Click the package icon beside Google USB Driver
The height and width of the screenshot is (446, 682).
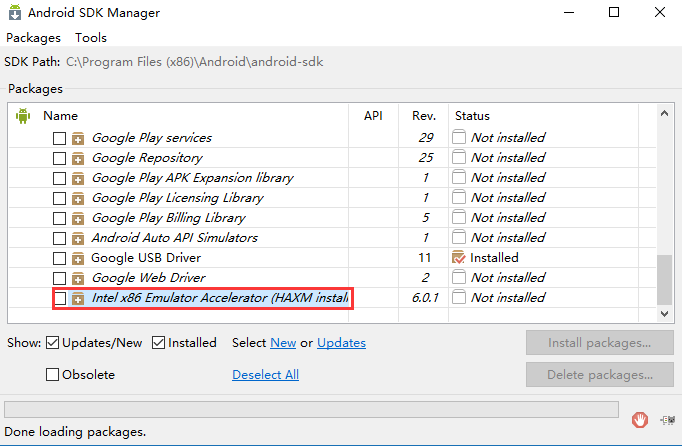78,258
